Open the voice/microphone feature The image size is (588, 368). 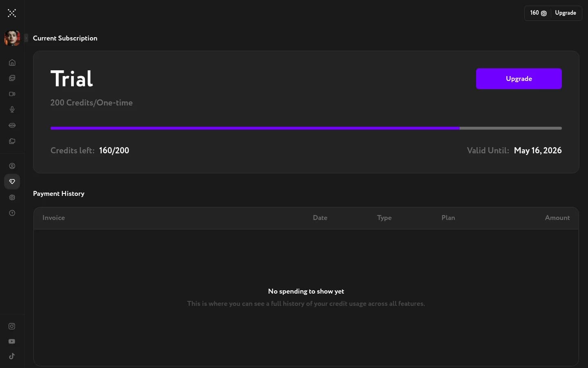click(x=12, y=110)
